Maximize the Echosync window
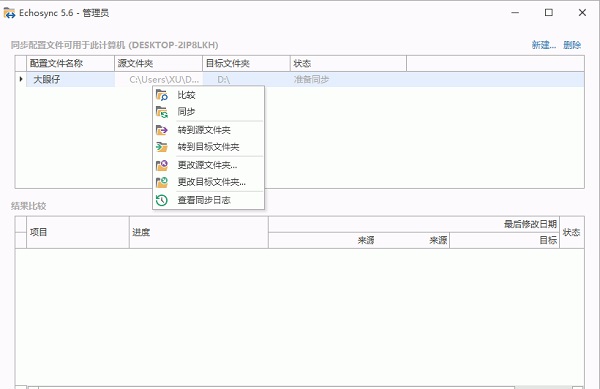Viewport: 600px width, 389px height. [x=549, y=13]
